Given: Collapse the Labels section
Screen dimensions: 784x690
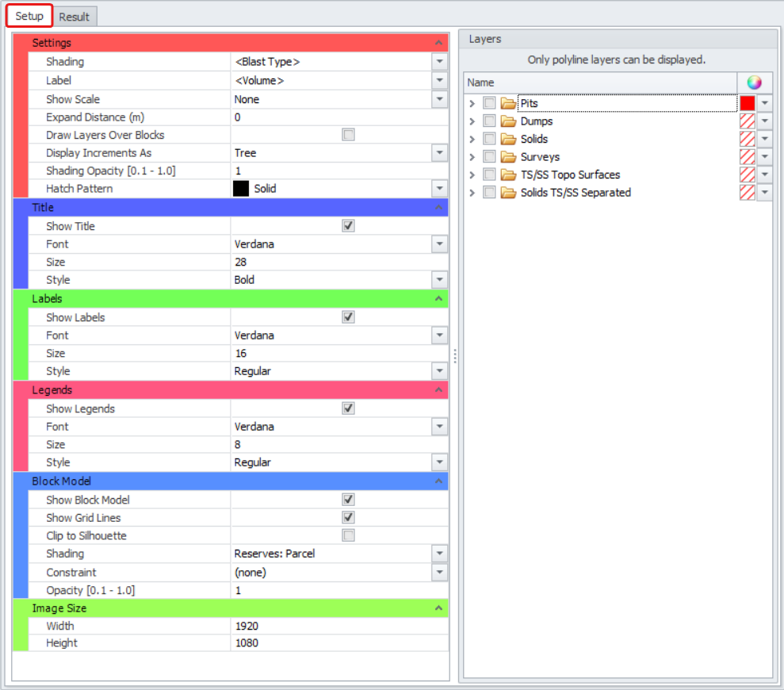Looking at the screenshot, I should click(x=438, y=298).
